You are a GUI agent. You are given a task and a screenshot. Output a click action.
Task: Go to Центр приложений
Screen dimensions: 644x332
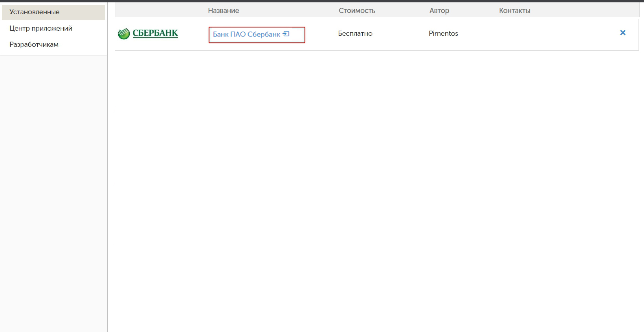click(x=41, y=28)
